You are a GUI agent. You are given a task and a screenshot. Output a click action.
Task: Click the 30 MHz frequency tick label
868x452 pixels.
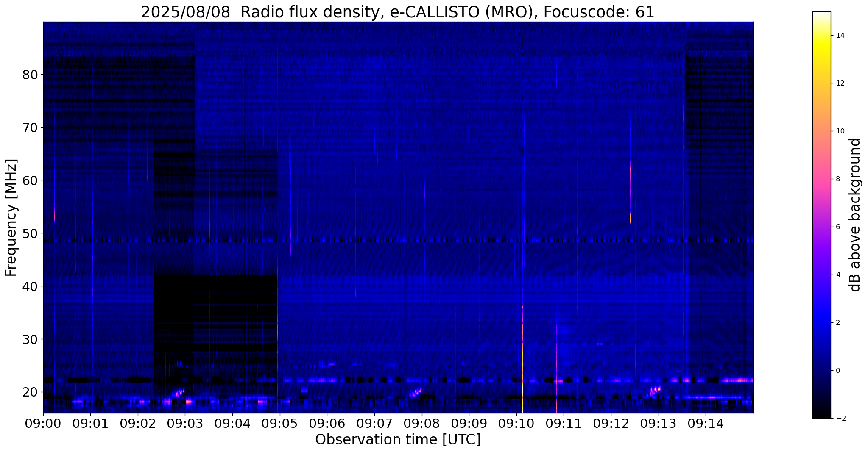click(30, 339)
